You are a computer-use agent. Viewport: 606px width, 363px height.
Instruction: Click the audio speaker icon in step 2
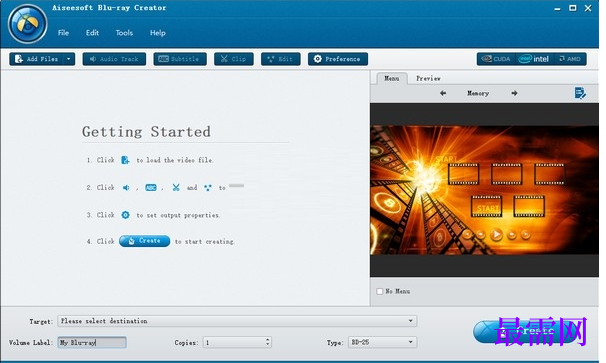(126, 188)
